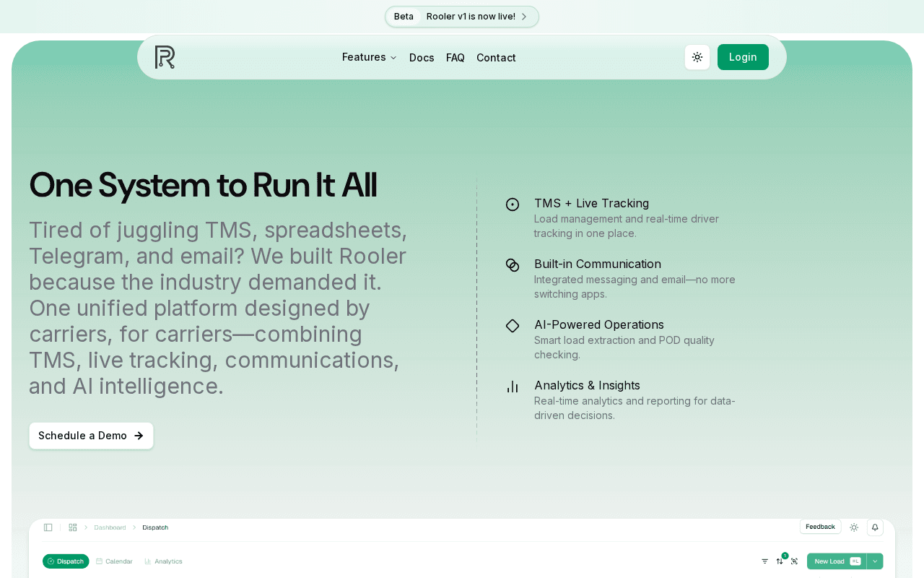Viewport: 924px width, 578px height.
Task: Go to the FAQ section
Action: coord(456,58)
